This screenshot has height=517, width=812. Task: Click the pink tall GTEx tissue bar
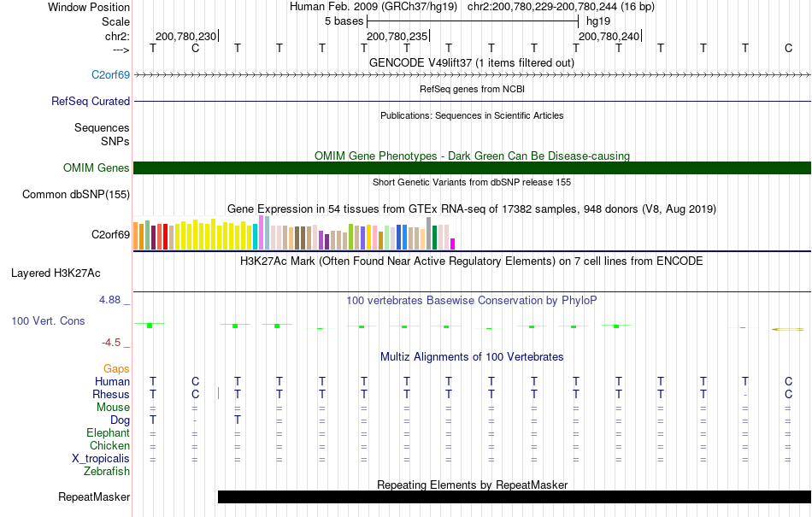[262, 233]
